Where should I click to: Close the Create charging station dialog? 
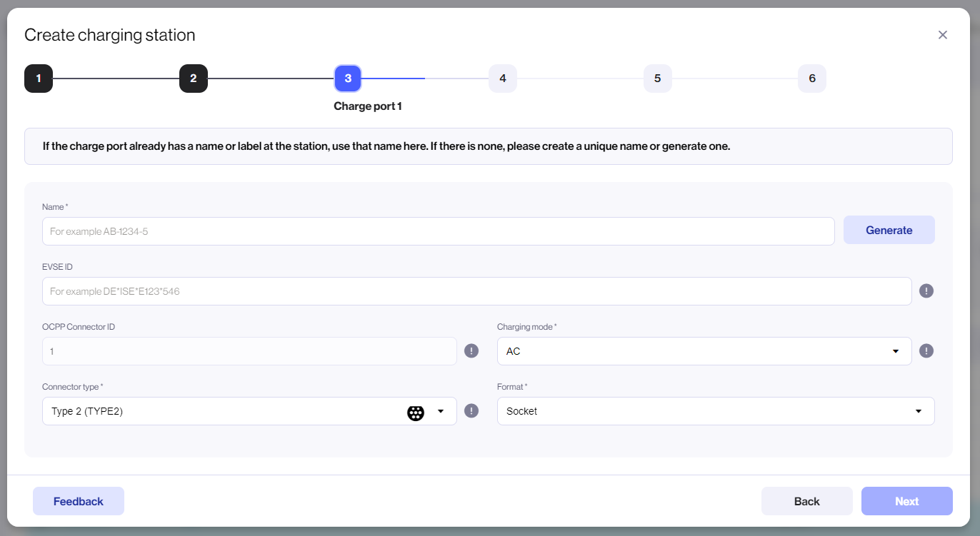coord(943,35)
